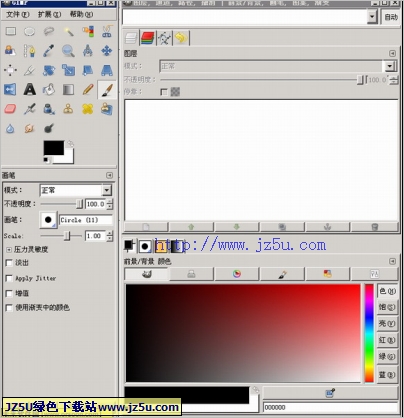Open the 图层 layers panel menu arrow

[x=393, y=53]
